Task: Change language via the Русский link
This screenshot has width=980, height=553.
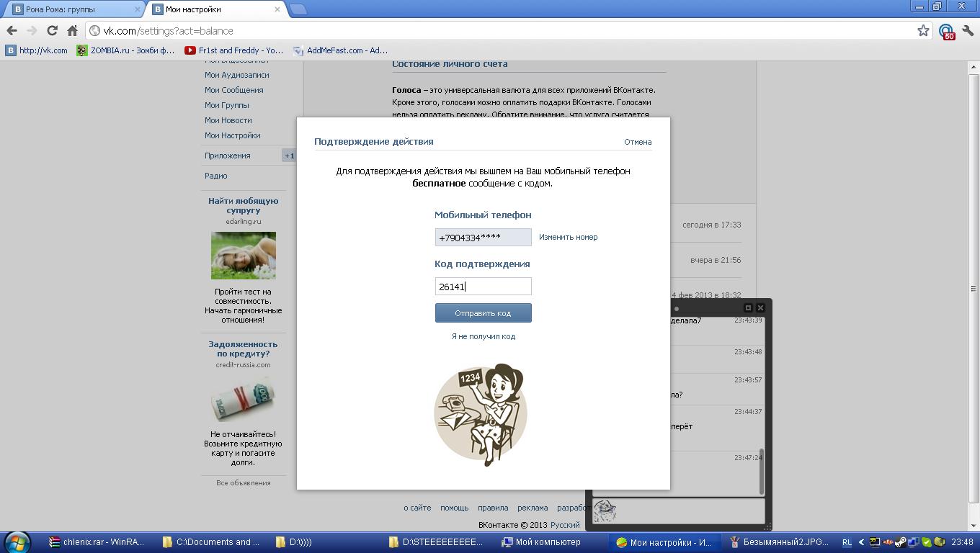Action: coord(565,526)
